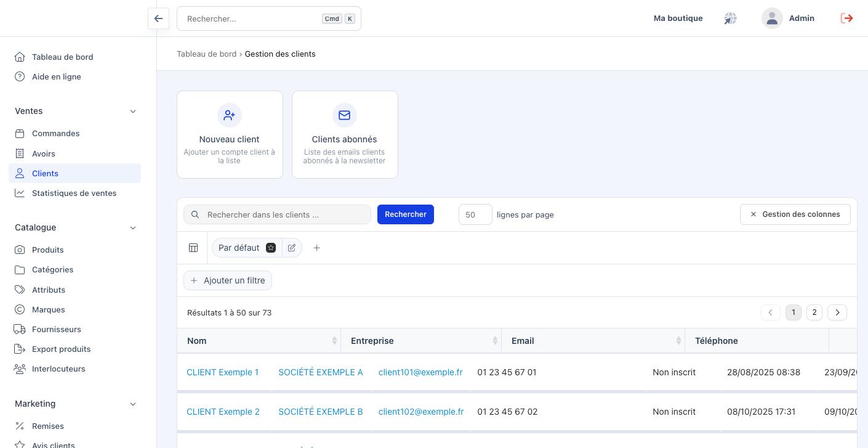Click the previous page arrow
This screenshot has width=868, height=448.
point(770,312)
